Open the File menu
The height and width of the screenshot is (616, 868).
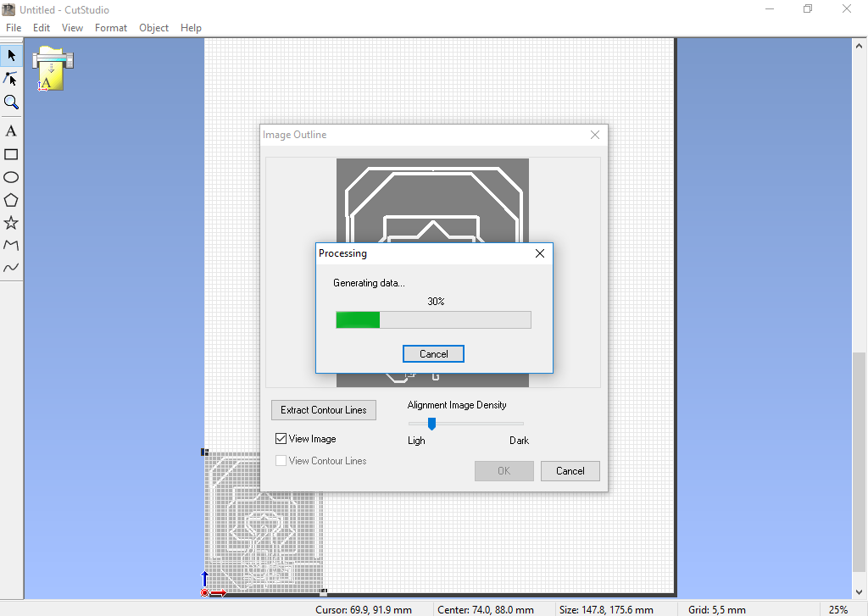(14, 28)
